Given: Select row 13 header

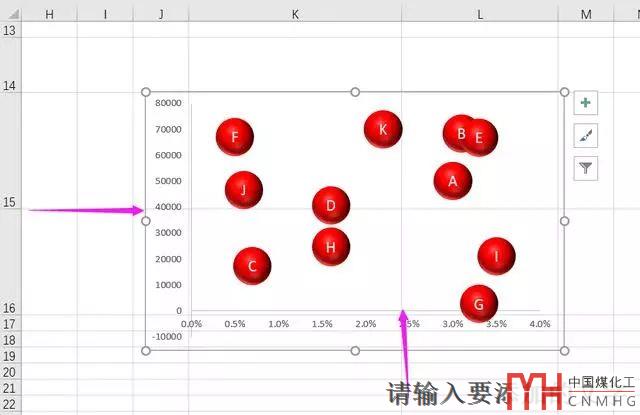Looking at the screenshot, I should (10, 30).
